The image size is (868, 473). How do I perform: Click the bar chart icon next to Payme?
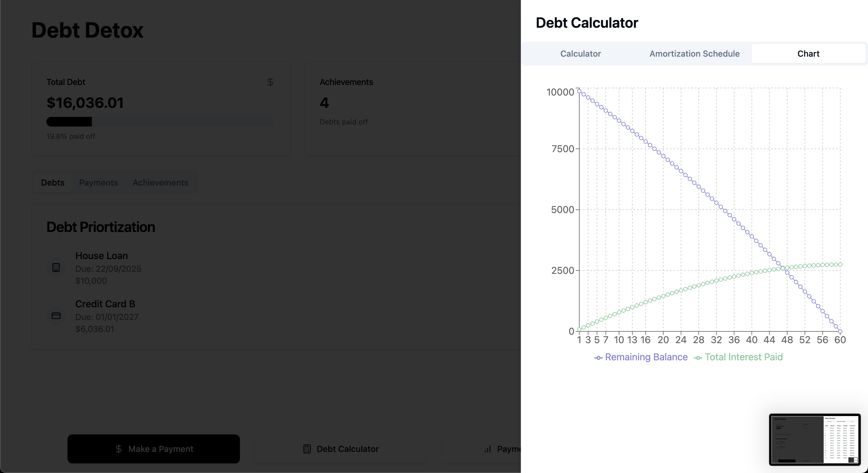[488, 449]
